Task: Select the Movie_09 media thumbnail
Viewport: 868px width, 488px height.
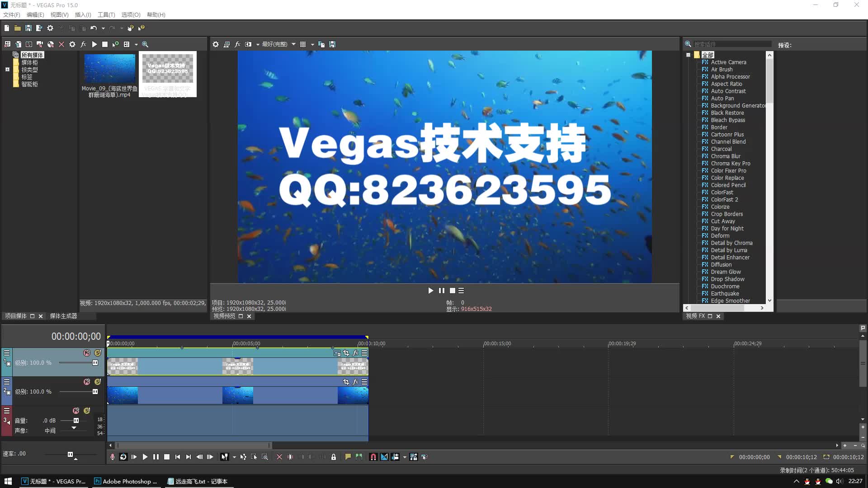Action: 109,69
